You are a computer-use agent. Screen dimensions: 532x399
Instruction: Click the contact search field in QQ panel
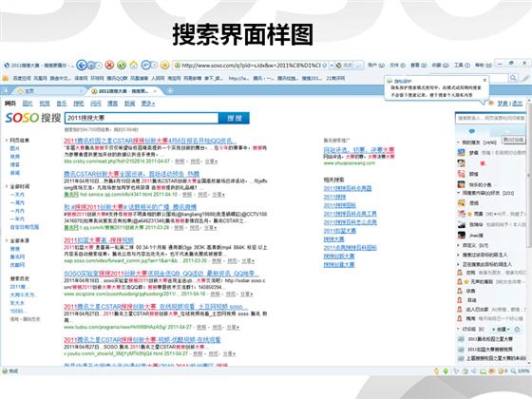click(x=490, y=118)
